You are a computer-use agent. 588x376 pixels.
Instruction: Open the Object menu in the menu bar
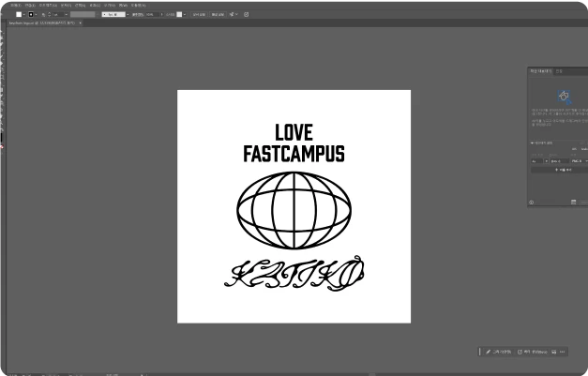tap(49, 6)
